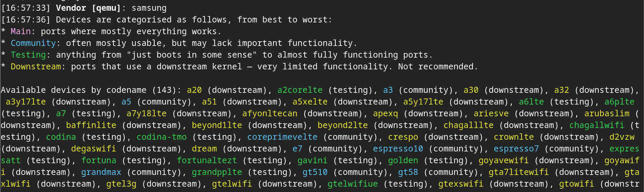Click the 'afyonltecan' codename
This screenshot has width=644, height=192.
[x=270, y=114]
